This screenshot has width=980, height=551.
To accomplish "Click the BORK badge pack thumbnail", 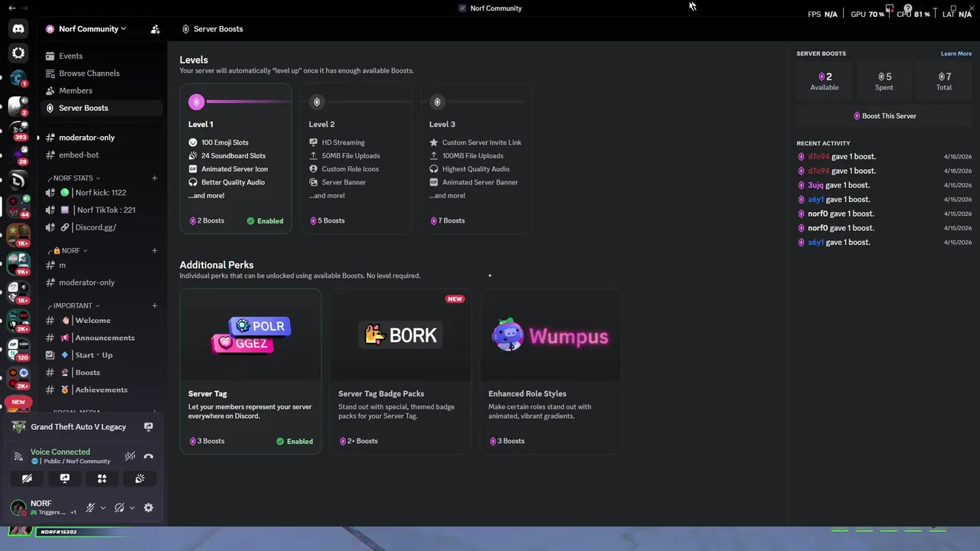I will click(x=400, y=335).
